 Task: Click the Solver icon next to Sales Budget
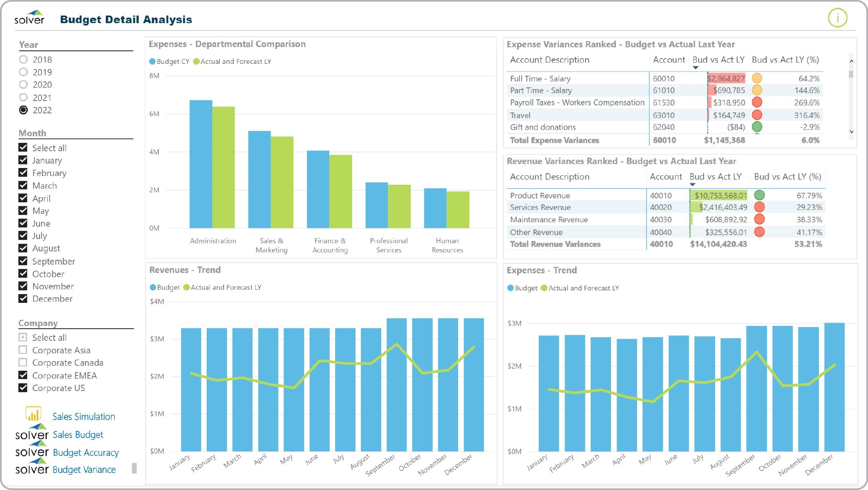32,434
